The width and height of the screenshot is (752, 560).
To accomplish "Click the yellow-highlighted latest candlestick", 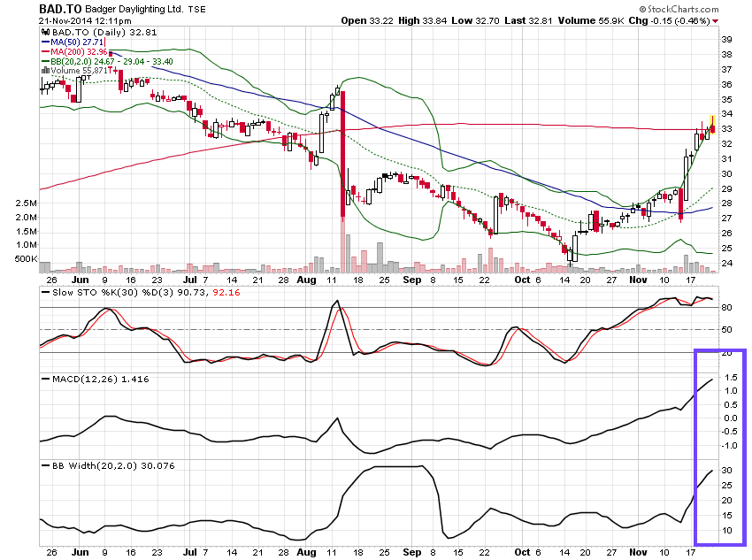I will pos(713,125).
